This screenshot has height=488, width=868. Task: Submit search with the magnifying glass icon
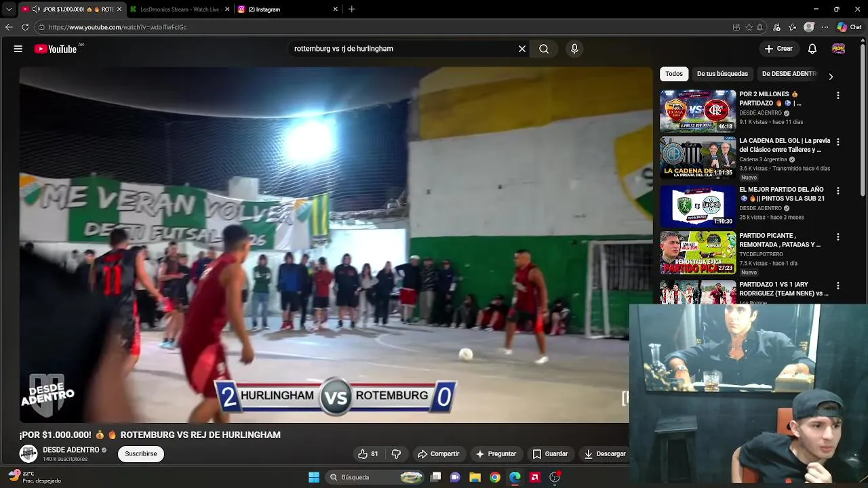544,49
